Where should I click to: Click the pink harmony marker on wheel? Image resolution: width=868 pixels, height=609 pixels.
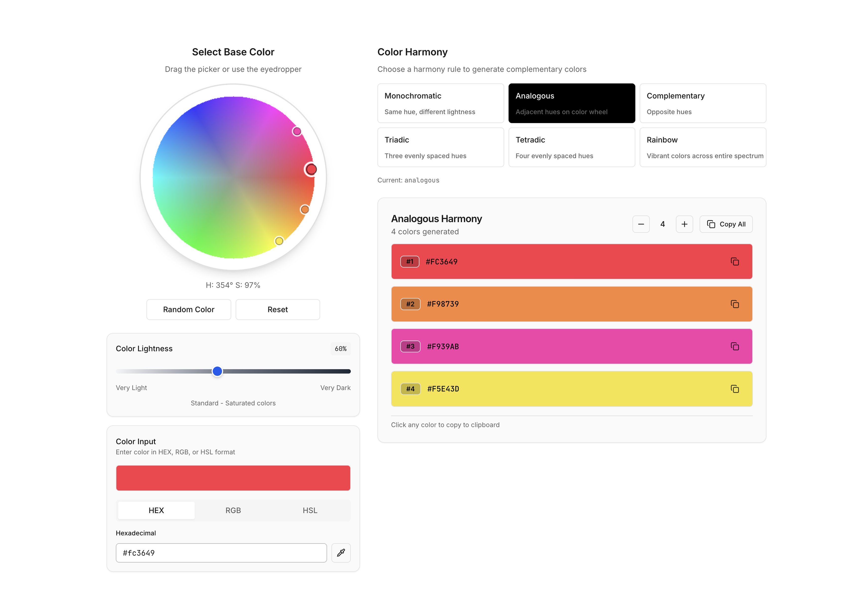297,131
